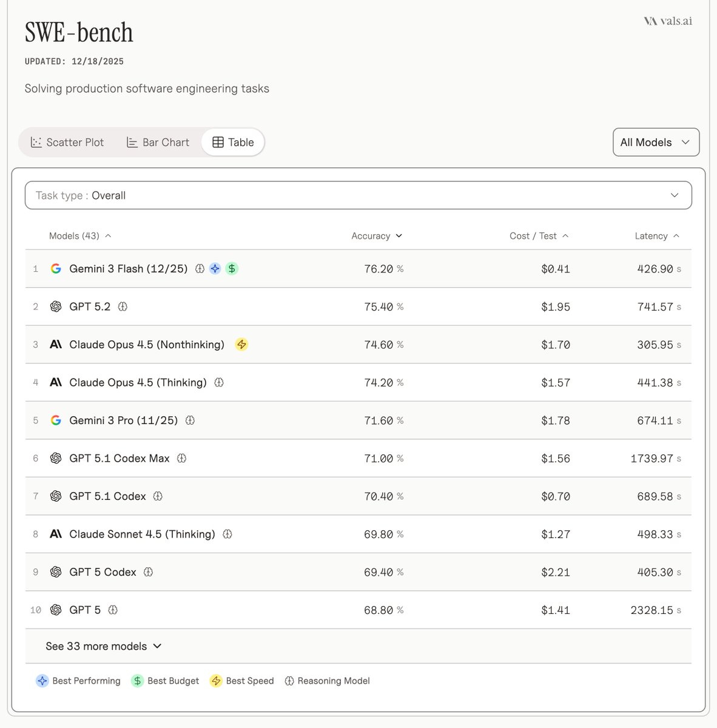Switch to the Bar Chart view
Screen dimensions: 717x728
158,143
